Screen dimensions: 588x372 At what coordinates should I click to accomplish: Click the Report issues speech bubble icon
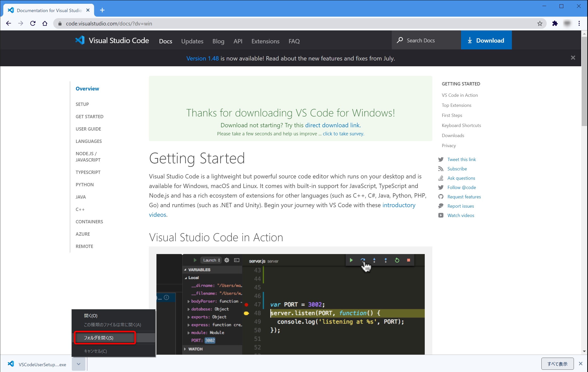(x=441, y=206)
